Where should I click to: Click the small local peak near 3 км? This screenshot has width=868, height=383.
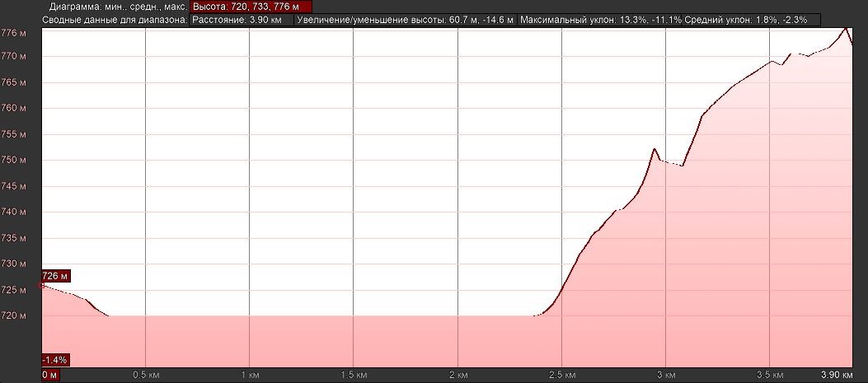(x=654, y=149)
